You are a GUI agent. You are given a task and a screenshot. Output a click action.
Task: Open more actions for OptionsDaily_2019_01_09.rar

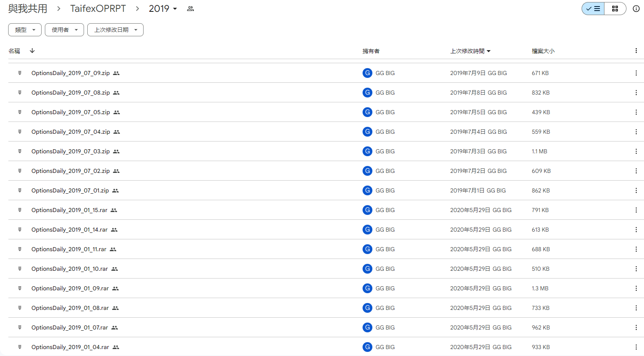[636, 288]
